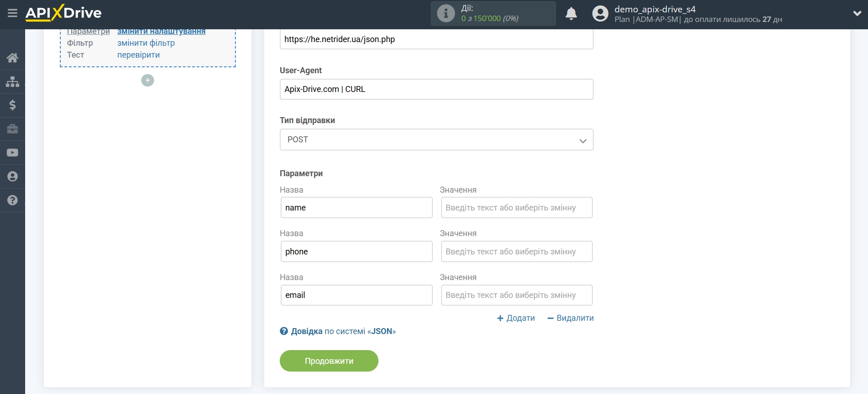The width and height of the screenshot is (868, 394).
Task: Click the 'Параметри' label in the step panel
Action: [x=89, y=32]
